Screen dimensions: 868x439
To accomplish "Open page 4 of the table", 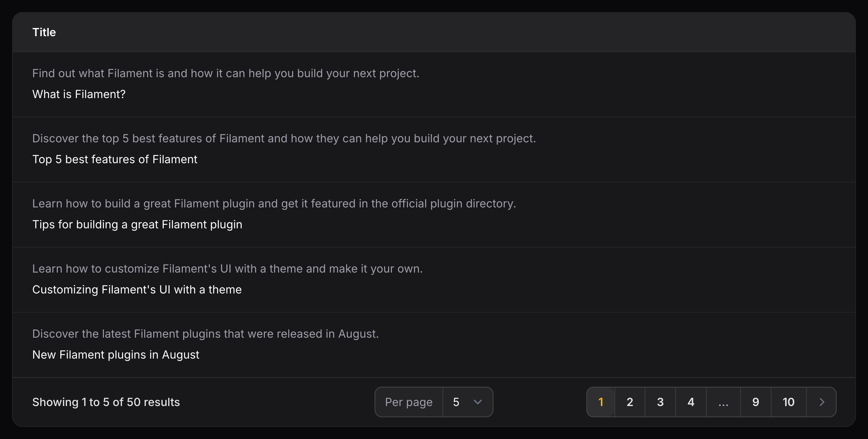I will tap(690, 402).
